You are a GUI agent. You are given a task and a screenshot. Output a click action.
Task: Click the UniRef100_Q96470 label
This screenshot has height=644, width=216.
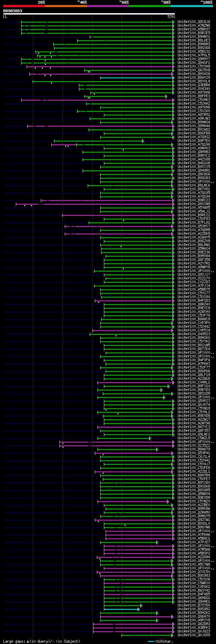(194, 617)
